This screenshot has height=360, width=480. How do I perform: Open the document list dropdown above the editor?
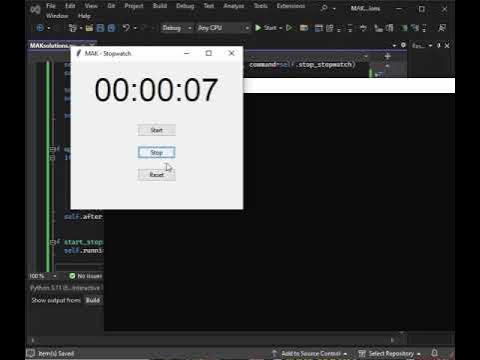pyautogui.click(x=394, y=45)
